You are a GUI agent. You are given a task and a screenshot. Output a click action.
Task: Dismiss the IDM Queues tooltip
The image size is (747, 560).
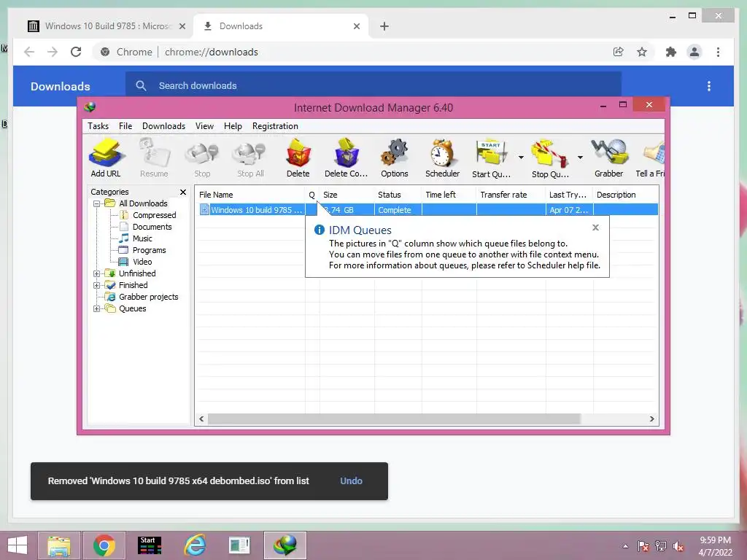click(x=595, y=227)
